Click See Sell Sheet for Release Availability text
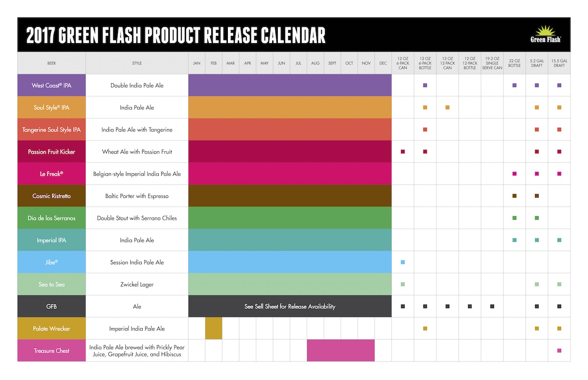The width and height of the screenshot is (588, 380). tap(290, 307)
